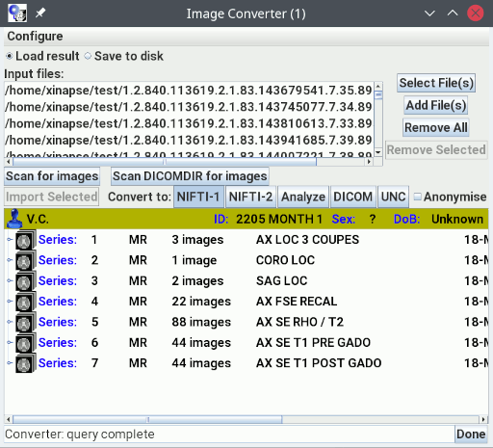Choose UNC as conversion format
Viewport: 493px width, 448px height.
tap(393, 197)
